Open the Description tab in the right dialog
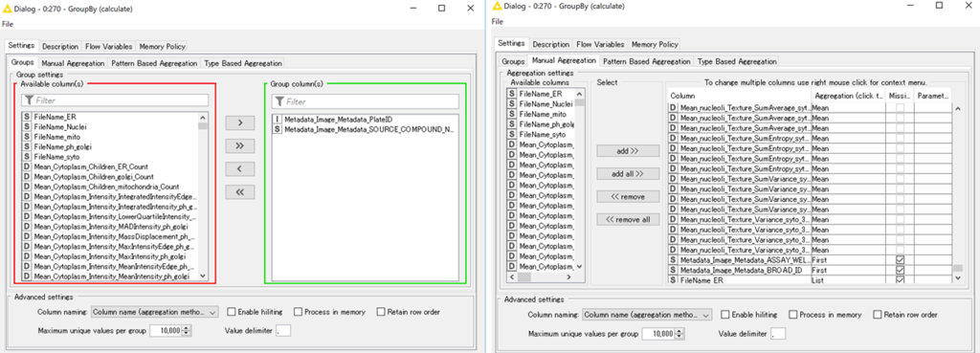The image size is (980, 353). pyautogui.click(x=550, y=44)
